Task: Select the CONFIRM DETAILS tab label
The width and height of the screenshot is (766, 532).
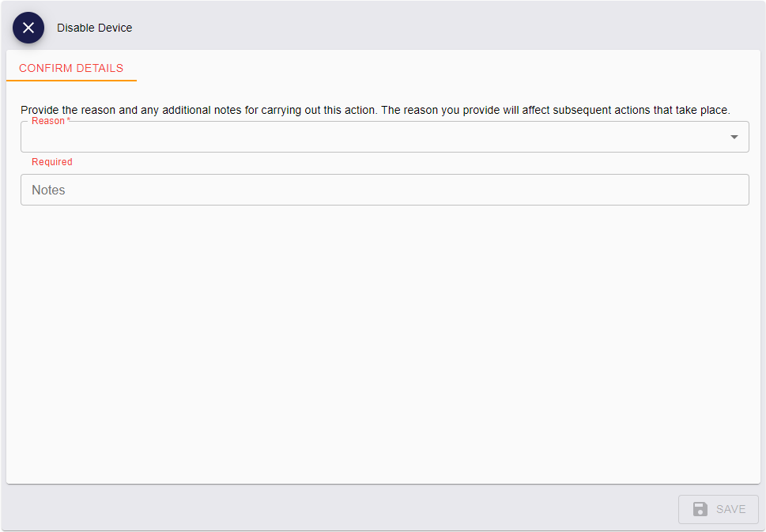Action: coord(71,69)
